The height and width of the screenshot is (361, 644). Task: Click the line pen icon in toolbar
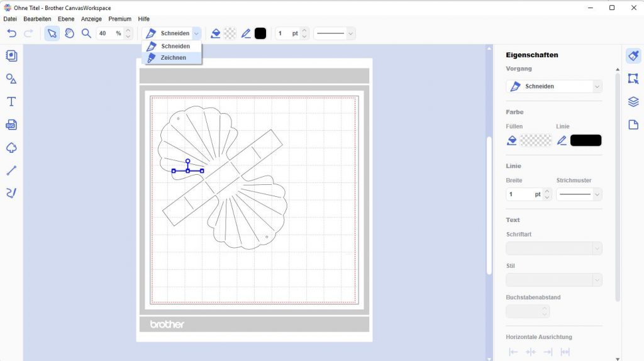coord(246,33)
